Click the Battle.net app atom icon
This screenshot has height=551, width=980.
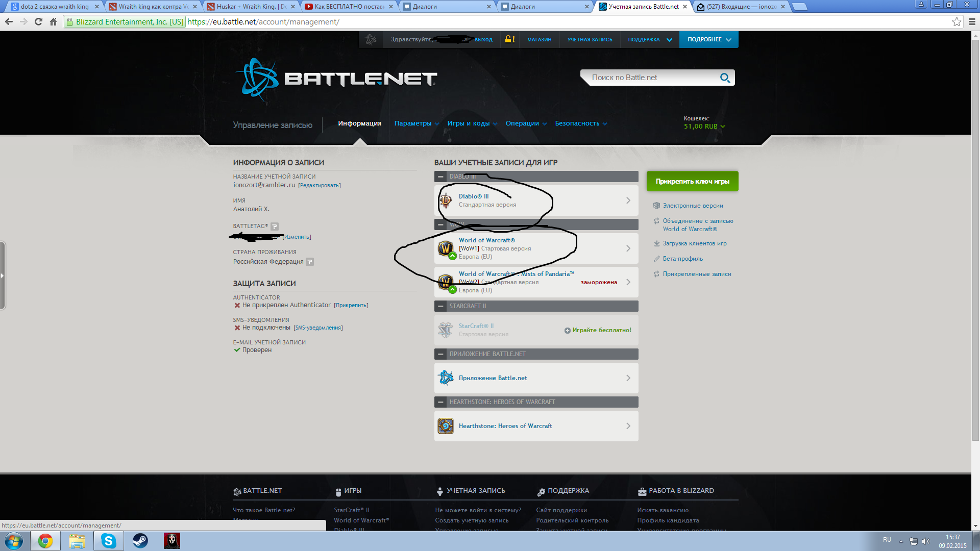446,378
